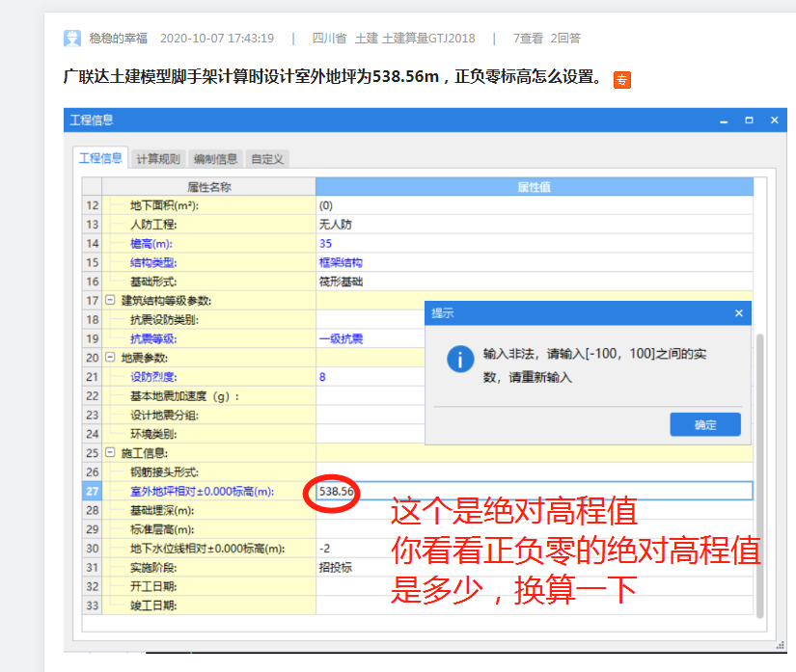
Task: Select the 环境类别 row label
Action: click(x=153, y=434)
